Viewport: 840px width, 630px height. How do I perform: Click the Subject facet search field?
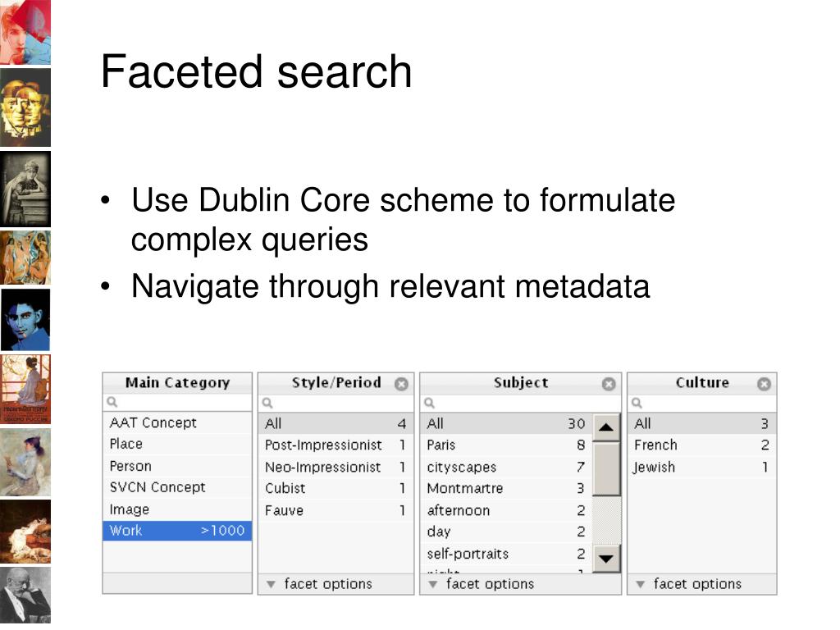[x=521, y=403]
